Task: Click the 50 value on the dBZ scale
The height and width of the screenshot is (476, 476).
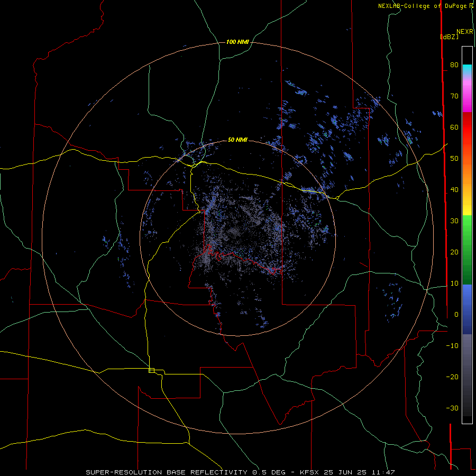Action: pyautogui.click(x=454, y=159)
